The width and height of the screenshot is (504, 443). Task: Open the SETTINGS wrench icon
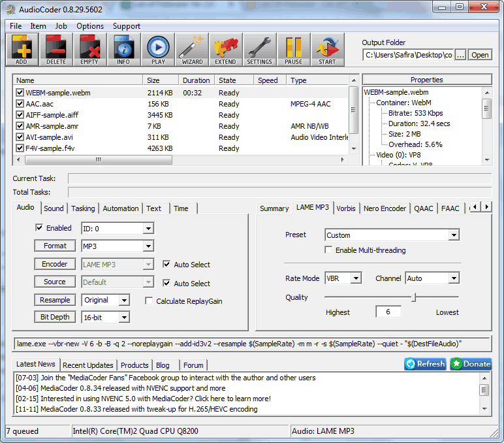[260, 50]
